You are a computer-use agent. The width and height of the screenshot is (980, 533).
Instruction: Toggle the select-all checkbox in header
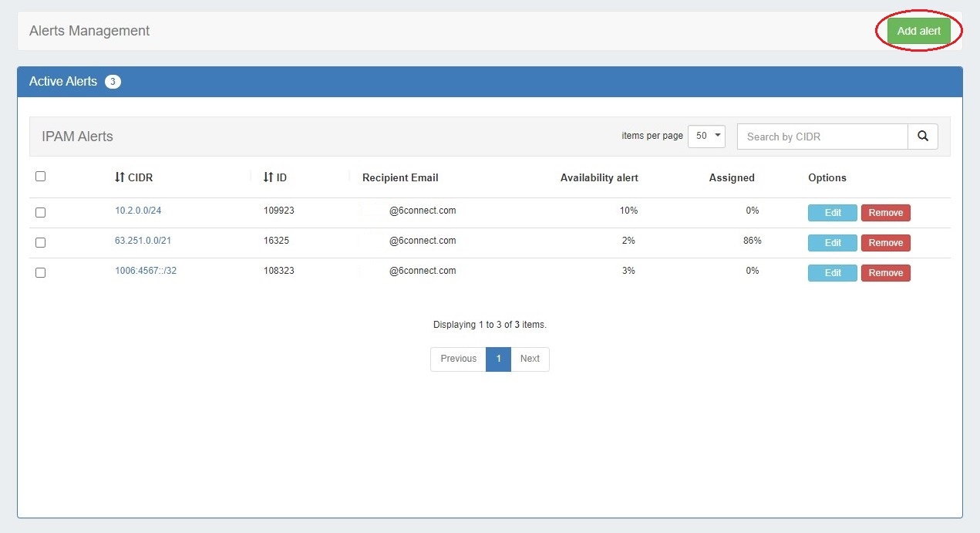tap(41, 177)
